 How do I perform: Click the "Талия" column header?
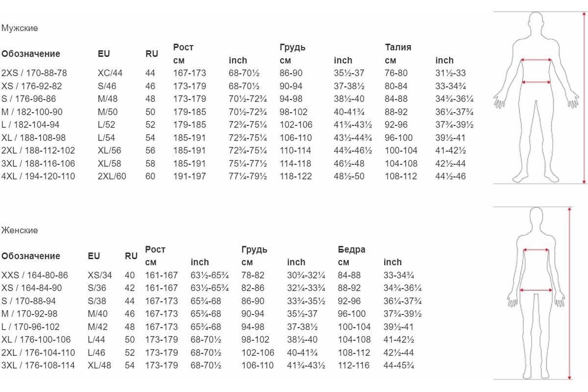click(398, 48)
